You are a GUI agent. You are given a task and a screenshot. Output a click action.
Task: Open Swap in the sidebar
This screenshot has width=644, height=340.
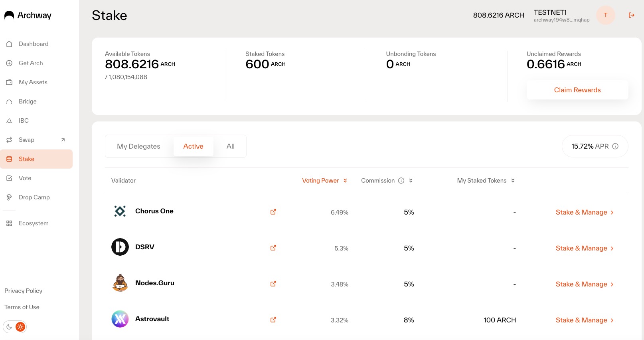coord(27,140)
